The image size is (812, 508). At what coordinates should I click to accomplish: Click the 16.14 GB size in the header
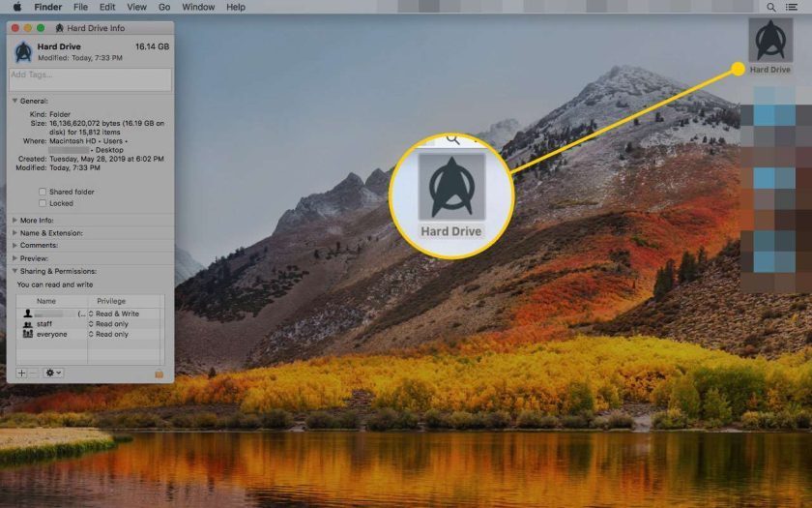(x=153, y=46)
